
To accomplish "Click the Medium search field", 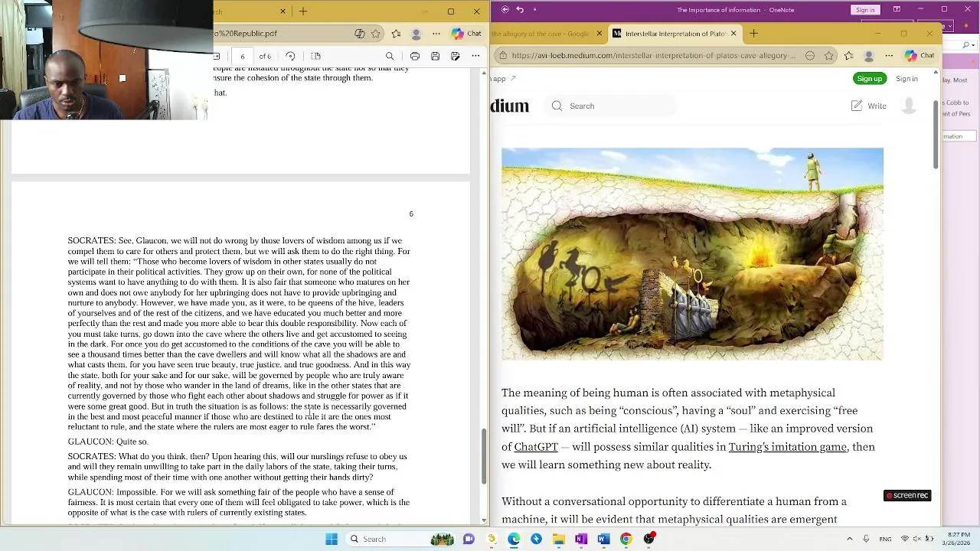I will (x=609, y=106).
